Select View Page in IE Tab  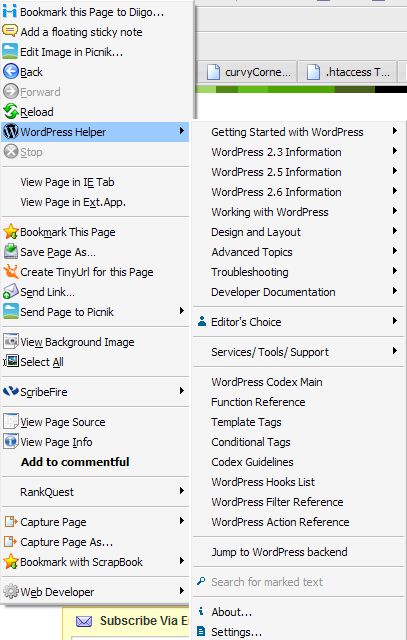67,182
